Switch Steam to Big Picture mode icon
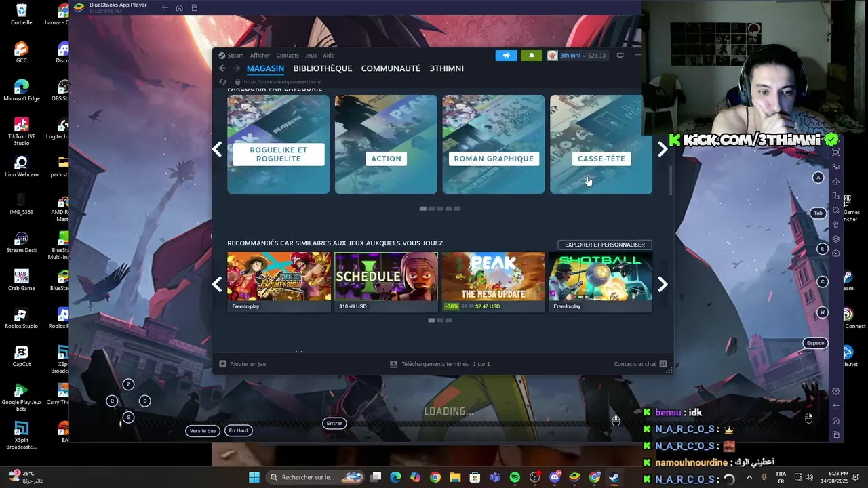This screenshot has height=488, width=868. (x=620, y=56)
